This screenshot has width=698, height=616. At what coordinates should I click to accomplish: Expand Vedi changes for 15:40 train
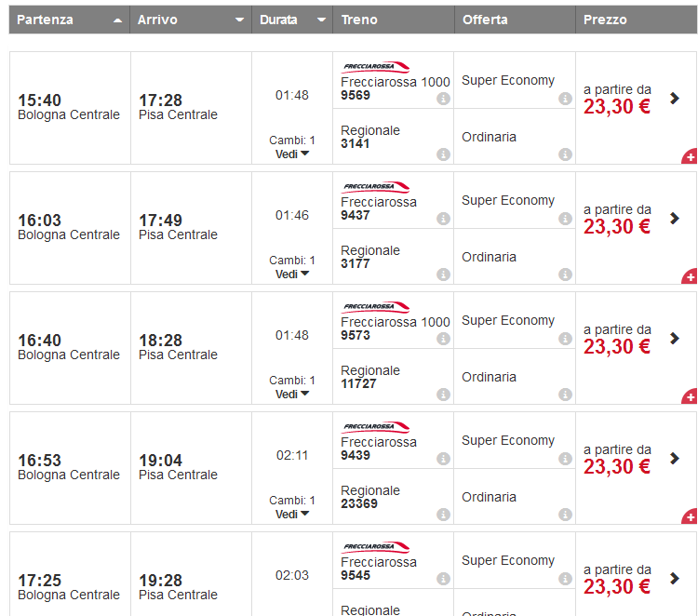click(x=292, y=154)
